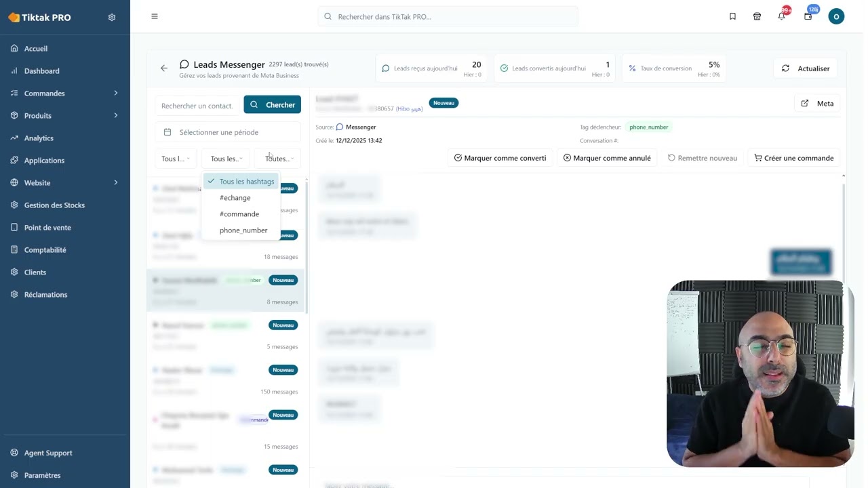Viewport: 868px width, 488px height.
Task: Click the Analytics trend icon
Action: (14, 138)
